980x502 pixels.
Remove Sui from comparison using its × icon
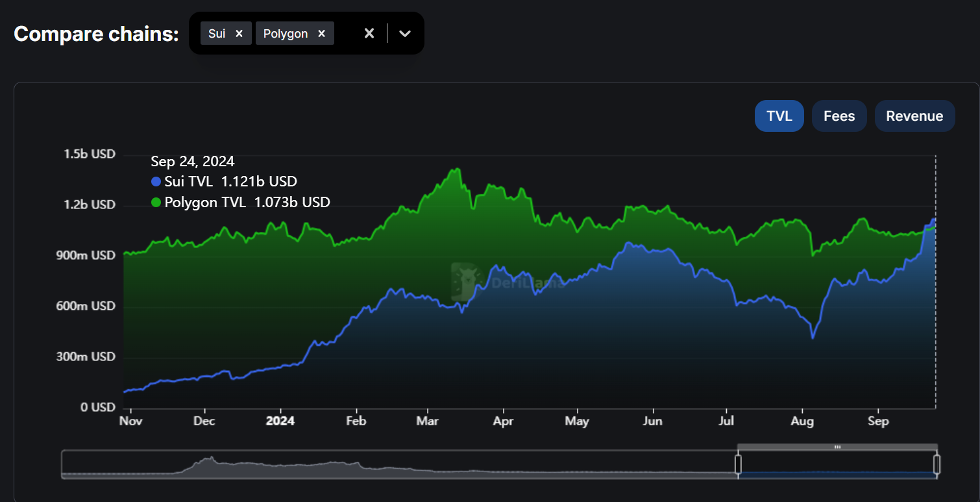tap(239, 32)
